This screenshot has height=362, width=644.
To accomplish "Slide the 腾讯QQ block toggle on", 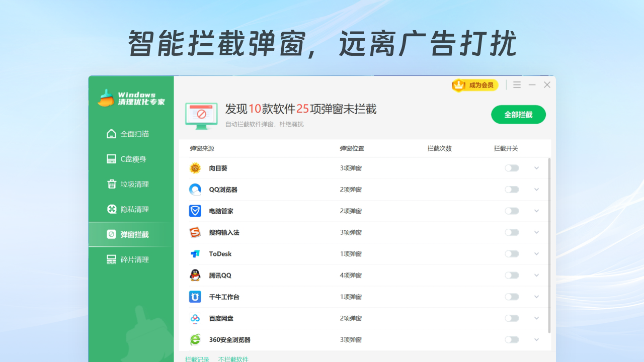I will [x=512, y=275].
